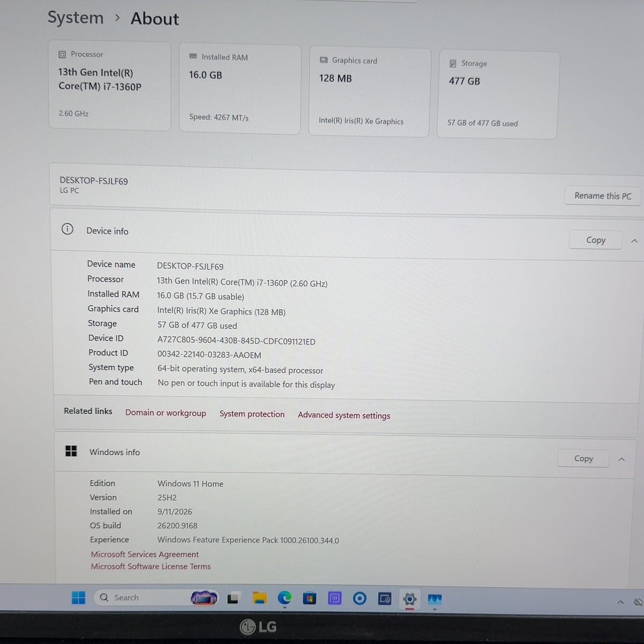Open Advanced system settings link
This screenshot has width=644, height=644.
pyautogui.click(x=344, y=415)
